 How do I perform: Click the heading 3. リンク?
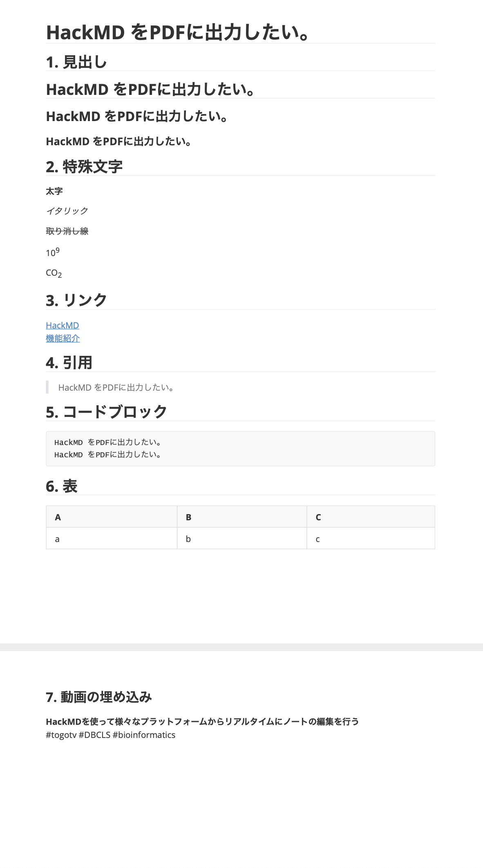point(76,300)
